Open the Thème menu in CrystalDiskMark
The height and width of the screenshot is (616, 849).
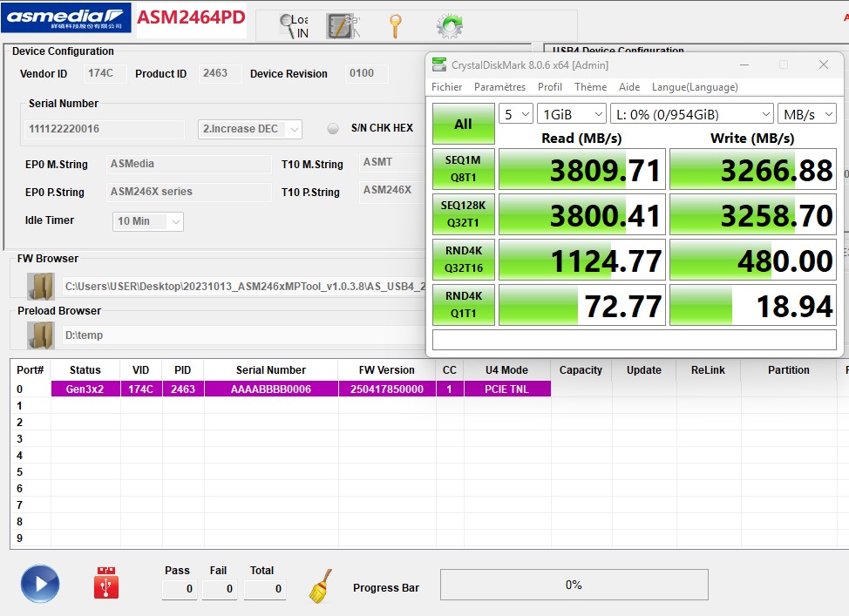tap(590, 87)
